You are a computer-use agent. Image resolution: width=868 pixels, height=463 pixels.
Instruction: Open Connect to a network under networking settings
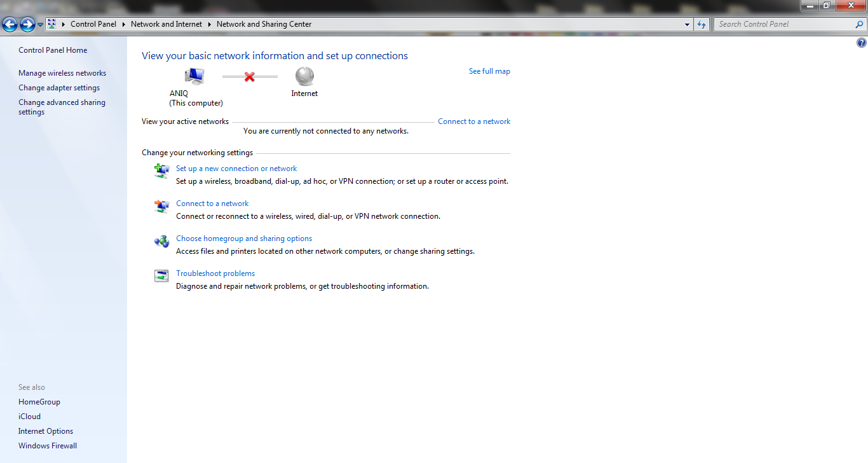click(212, 204)
